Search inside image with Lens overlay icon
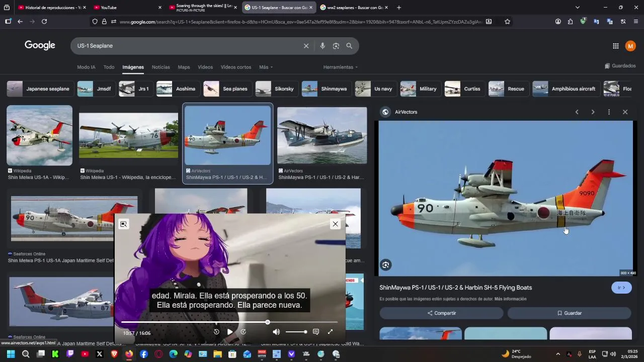Screen dimensions: 644x362 tap(385, 265)
